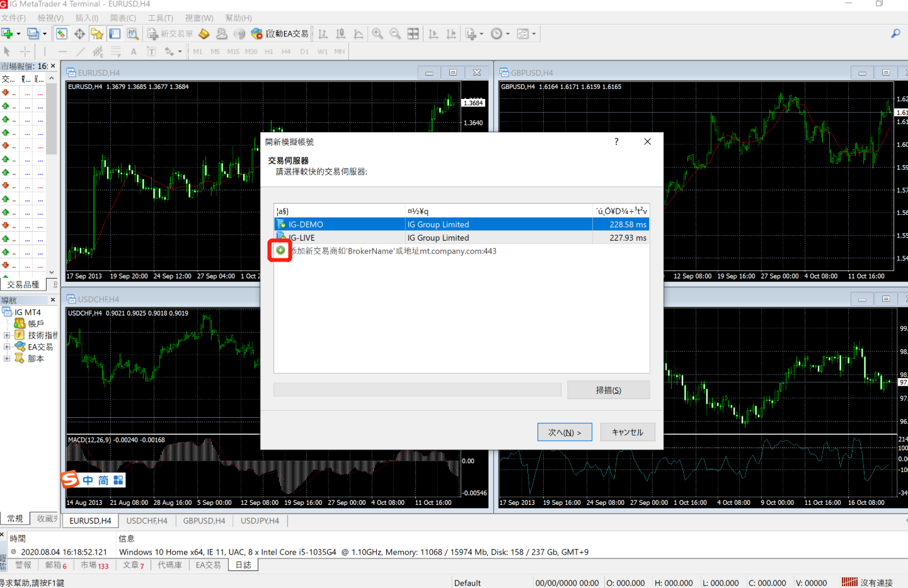The image size is (908, 588).
Task: Expand the EA交易 tree node
Action: (7, 347)
